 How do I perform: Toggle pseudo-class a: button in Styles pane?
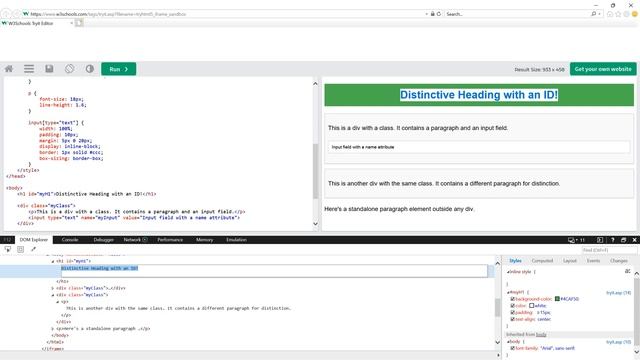627,271
